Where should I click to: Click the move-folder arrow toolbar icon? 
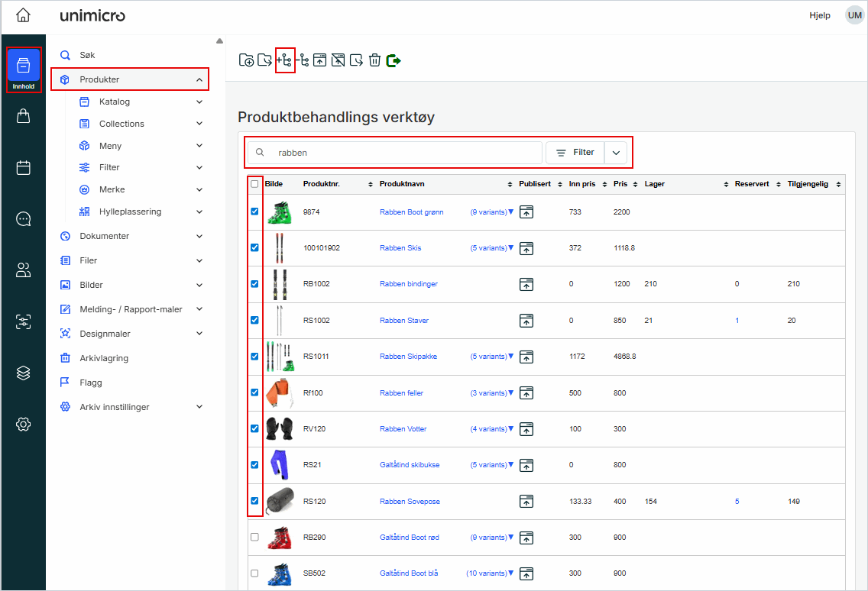pyautogui.click(x=265, y=60)
